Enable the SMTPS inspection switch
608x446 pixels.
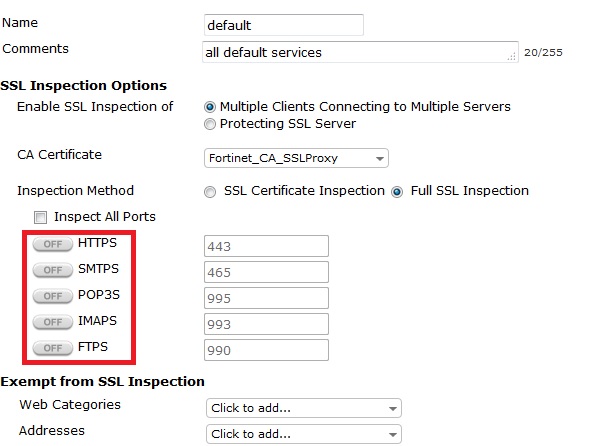click(52, 270)
